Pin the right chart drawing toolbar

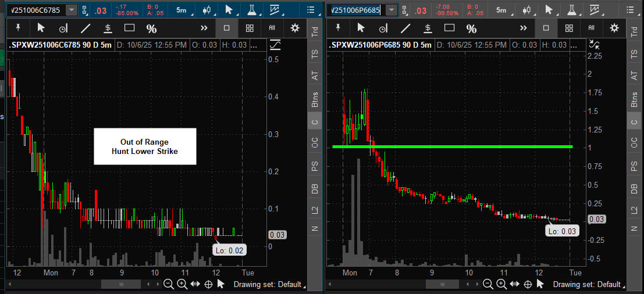[x=337, y=27]
